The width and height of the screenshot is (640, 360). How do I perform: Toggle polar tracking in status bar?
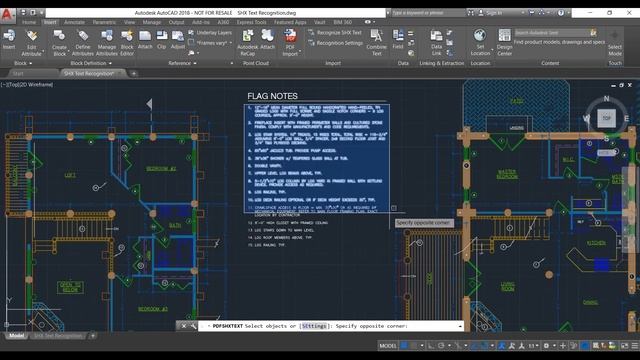coord(441,346)
